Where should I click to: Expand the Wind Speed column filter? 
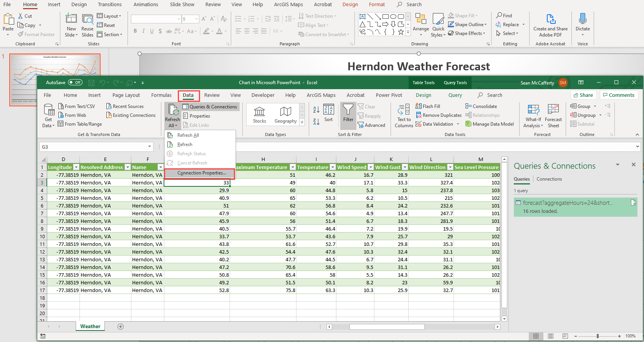371,167
